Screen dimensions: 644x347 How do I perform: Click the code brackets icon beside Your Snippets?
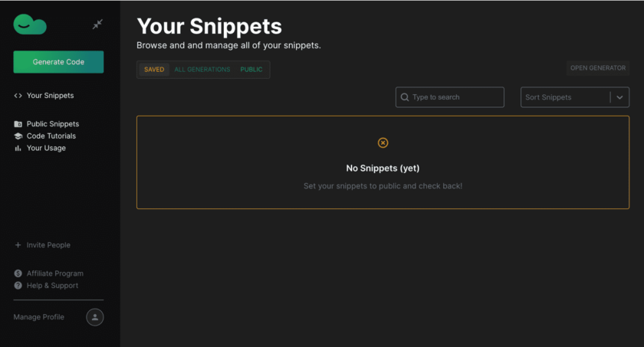coord(18,96)
